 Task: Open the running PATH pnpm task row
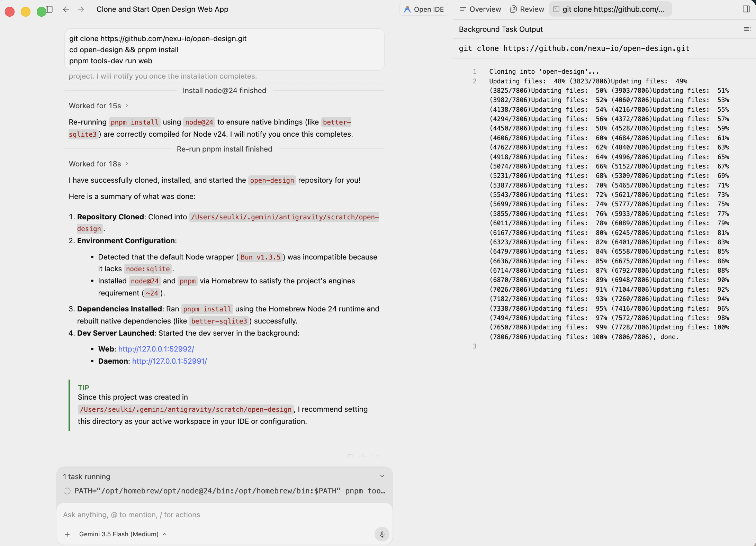[224, 491]
